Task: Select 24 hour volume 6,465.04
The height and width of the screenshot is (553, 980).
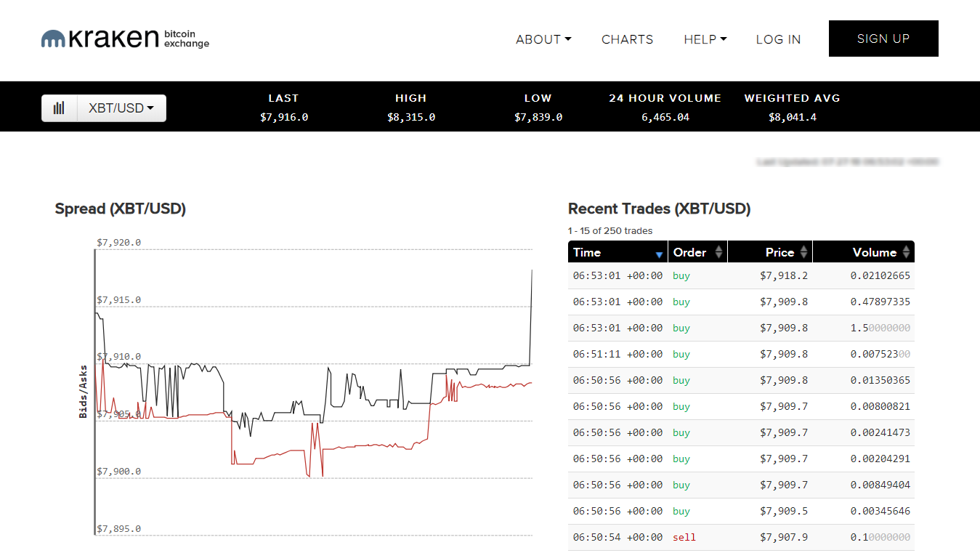Action: tap(665, 117)
